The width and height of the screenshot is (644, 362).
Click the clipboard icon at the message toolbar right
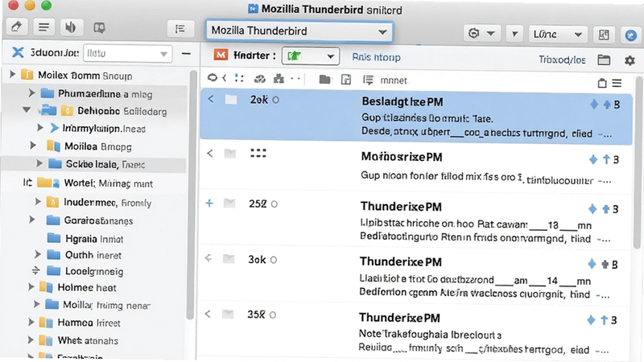pyautogui.click(x=602, y=83)
